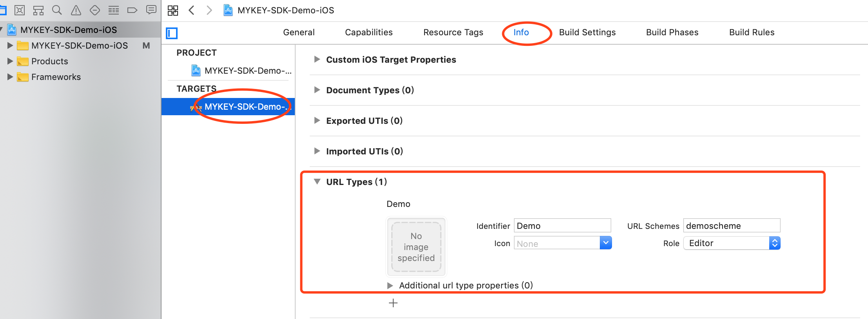The image size is (868, 319).
Task: Toggle the project and targets list sidebar
Action: 172,33
